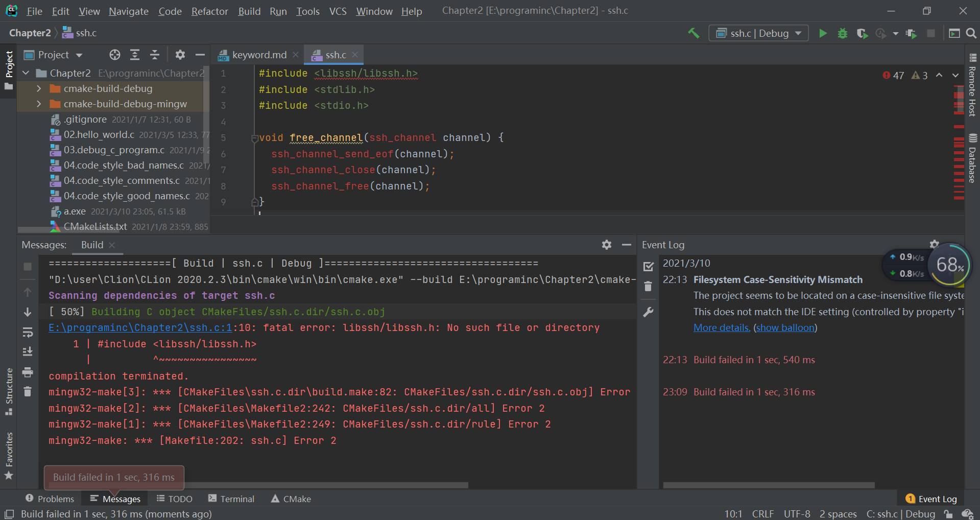Click the Messages stop build square
The width and height of the screenshot is (980, 520).
click(28, 267)
